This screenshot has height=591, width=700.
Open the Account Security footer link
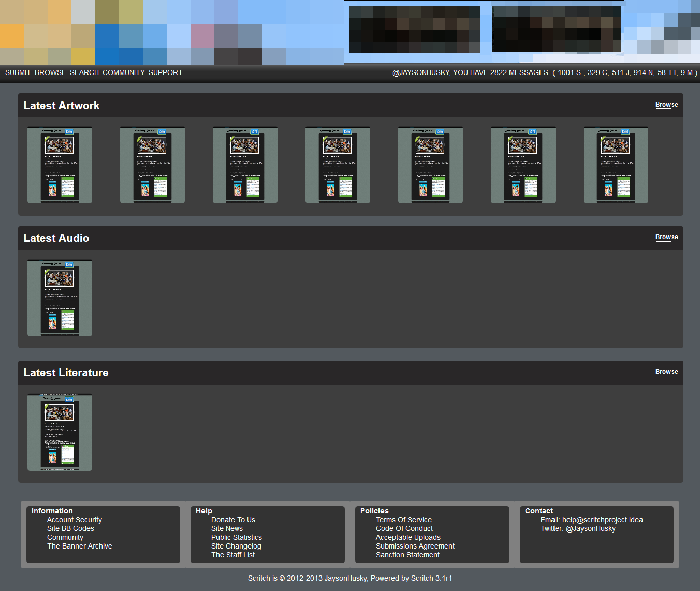pyautogui.click(x=75, y=520)
